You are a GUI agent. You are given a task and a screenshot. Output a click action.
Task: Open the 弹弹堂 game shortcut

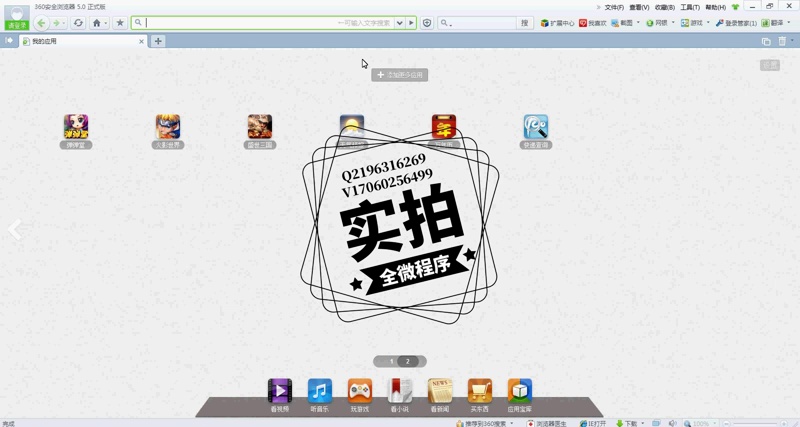click(x=76, y=127)
